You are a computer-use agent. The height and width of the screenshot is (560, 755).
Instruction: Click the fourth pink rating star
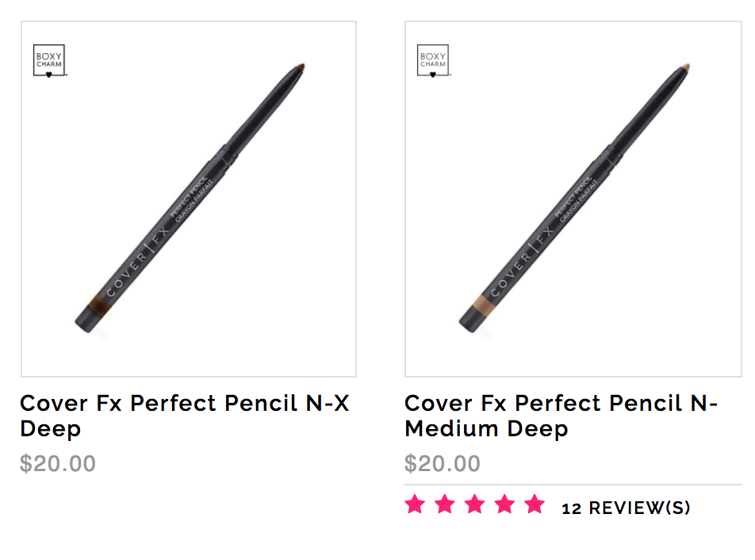tap(504, 504)
